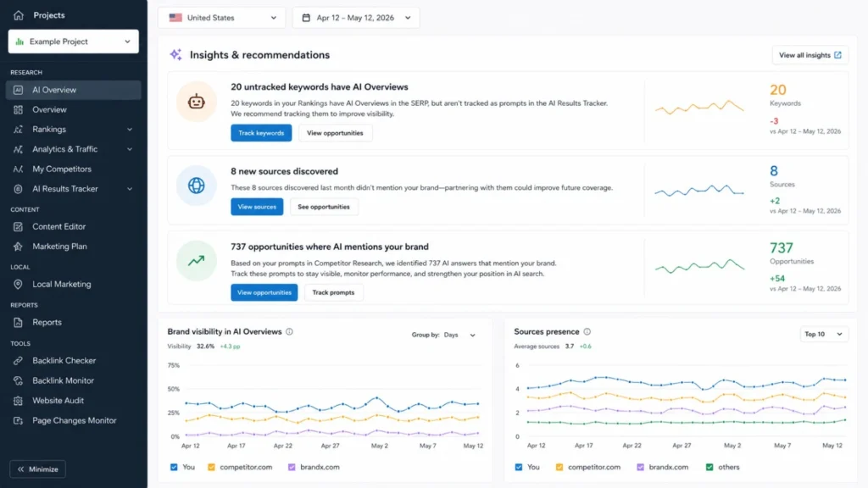Click the Content Editor icon
Screen dimensions: 868x488
(19, 227)
